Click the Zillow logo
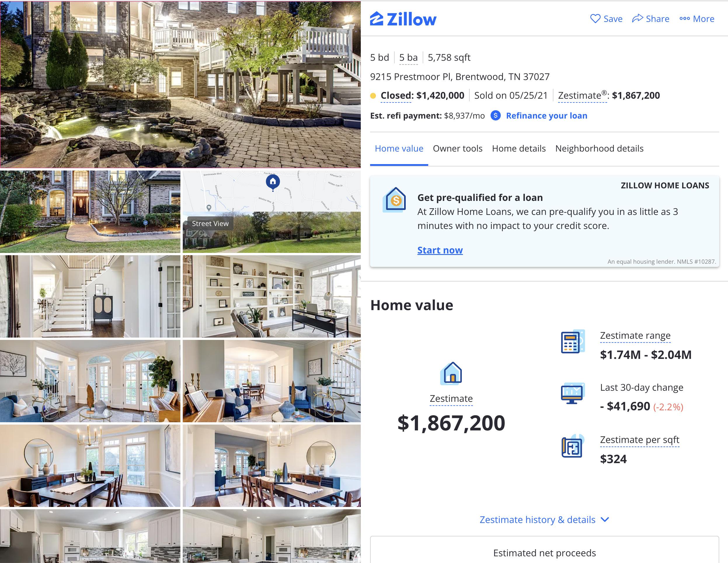The image size is (728, 563). pyautogui.click(x=403, y=19)
